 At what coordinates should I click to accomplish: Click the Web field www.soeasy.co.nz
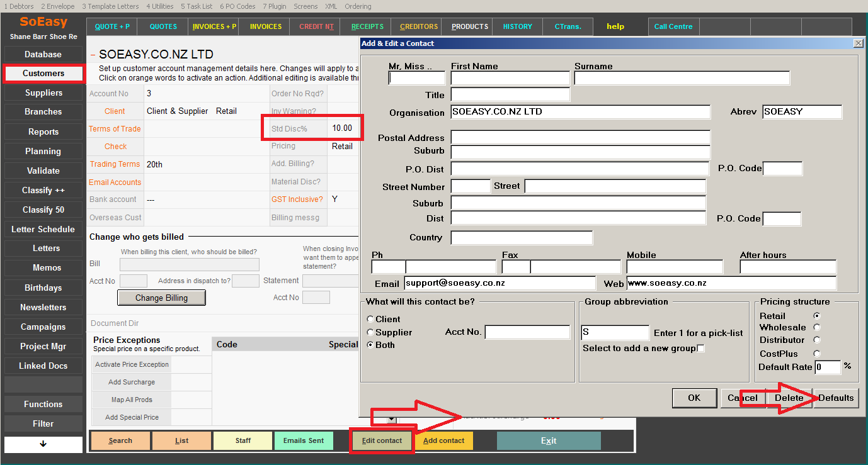pyautogui.click(x=731, y=283)
